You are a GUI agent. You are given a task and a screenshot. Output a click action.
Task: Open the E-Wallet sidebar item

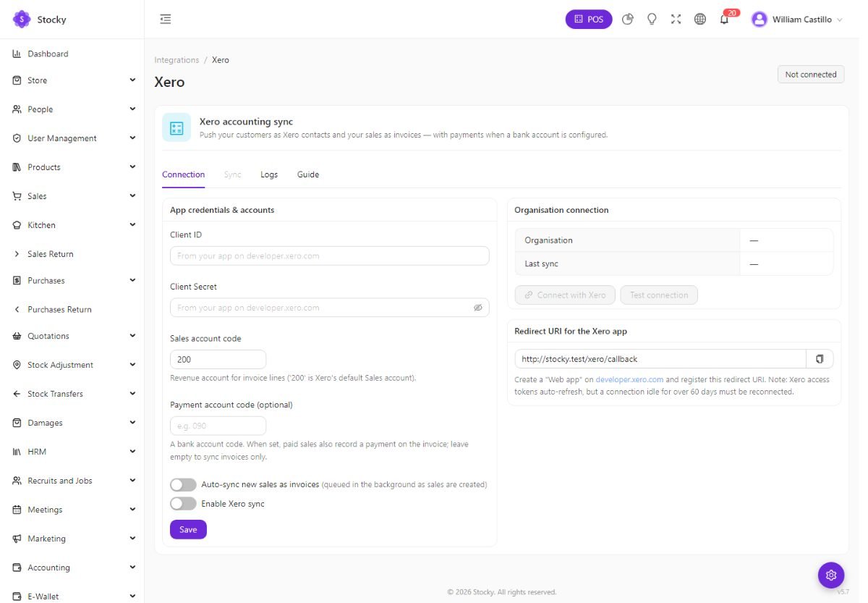[x=72, y=596]
